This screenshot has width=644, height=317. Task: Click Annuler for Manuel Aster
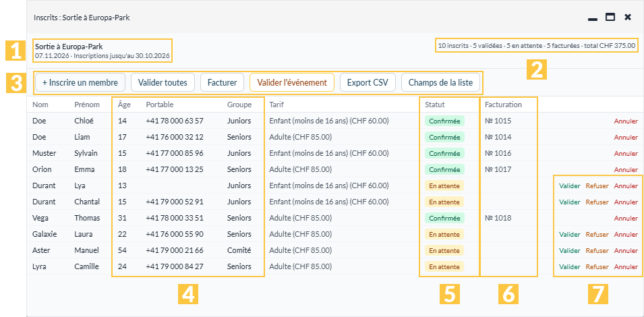(x=626, y=250)
